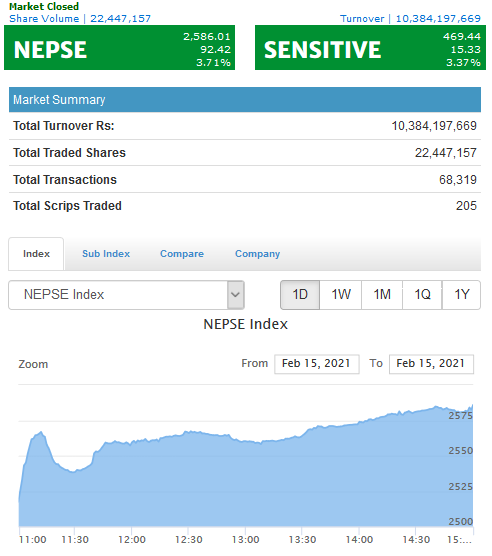The image size is (492, 556).
Task: Click the 10,384,197,669 value in summary table
Action: (434, 126)
